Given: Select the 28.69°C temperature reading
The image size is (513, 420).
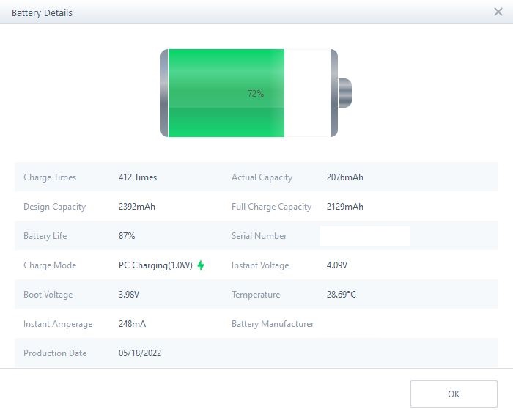Looking at the screenshot, I should (342, 295).
